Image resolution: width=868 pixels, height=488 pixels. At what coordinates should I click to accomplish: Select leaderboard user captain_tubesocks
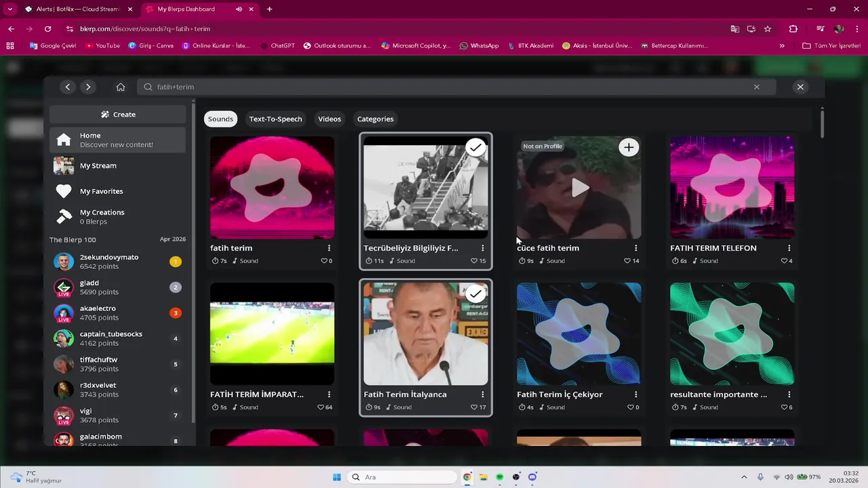pyautogui.click(x=117, y=338)
